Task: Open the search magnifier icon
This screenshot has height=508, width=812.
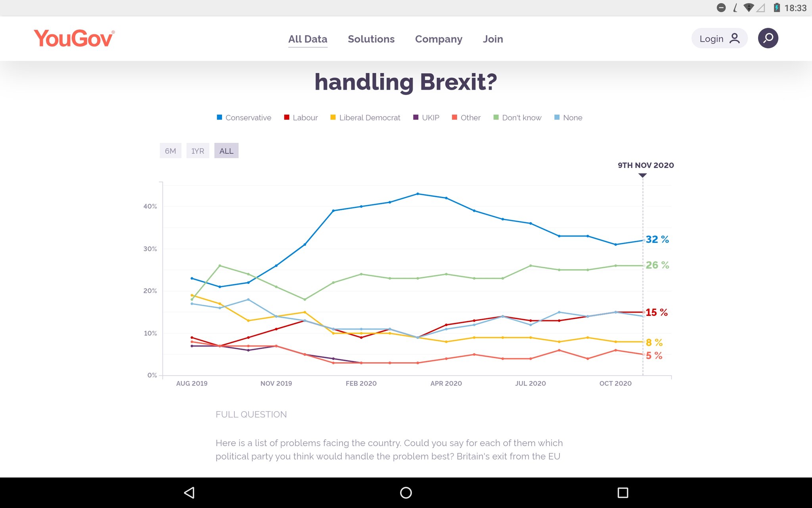Action: (x=768, y=38)
